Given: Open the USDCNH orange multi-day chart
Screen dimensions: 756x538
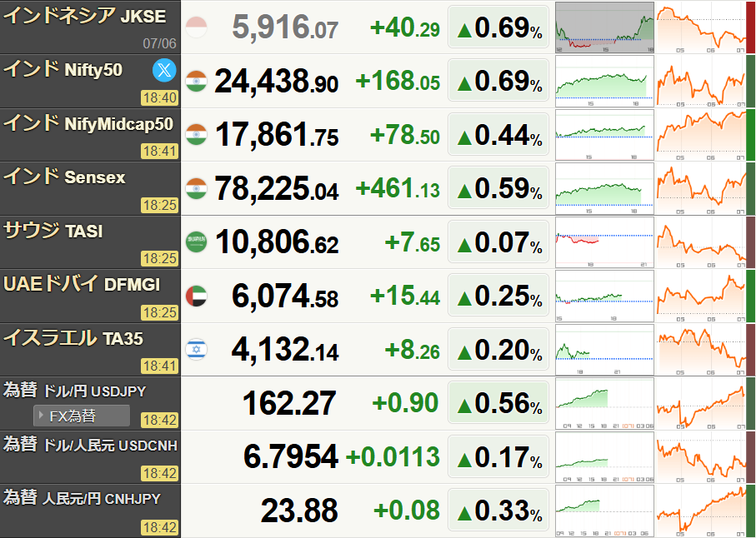Looking at the screenshot, I should [701, 457].
